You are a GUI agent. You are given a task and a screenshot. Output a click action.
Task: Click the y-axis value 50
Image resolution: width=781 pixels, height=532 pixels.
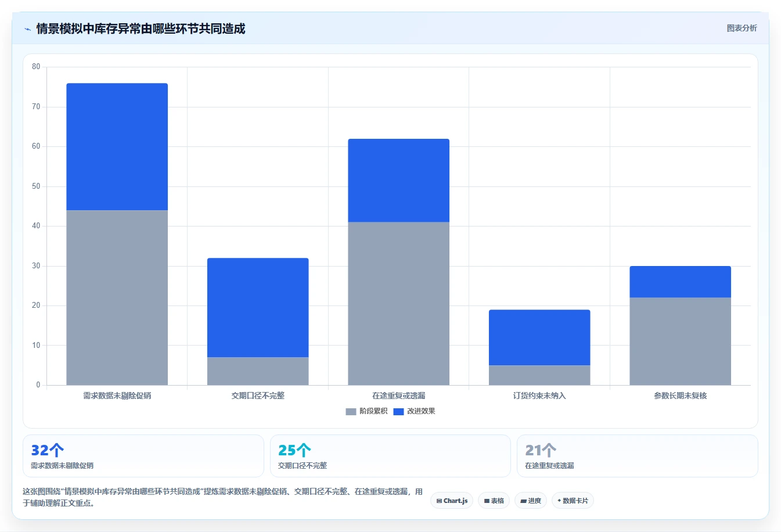coord(36,186)
